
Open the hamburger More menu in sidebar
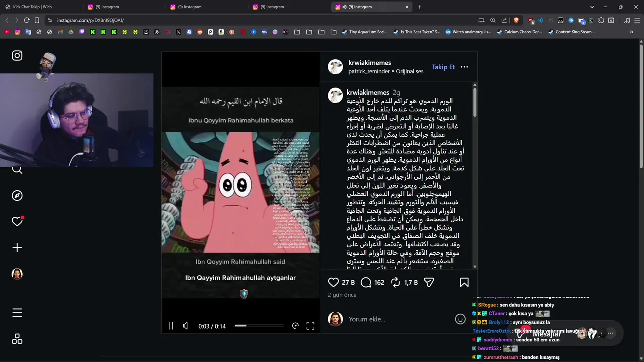tap(17, 313)
